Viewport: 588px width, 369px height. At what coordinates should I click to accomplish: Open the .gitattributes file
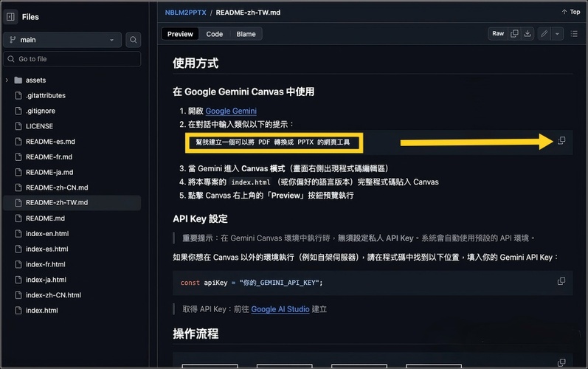[x=46, y=95]
